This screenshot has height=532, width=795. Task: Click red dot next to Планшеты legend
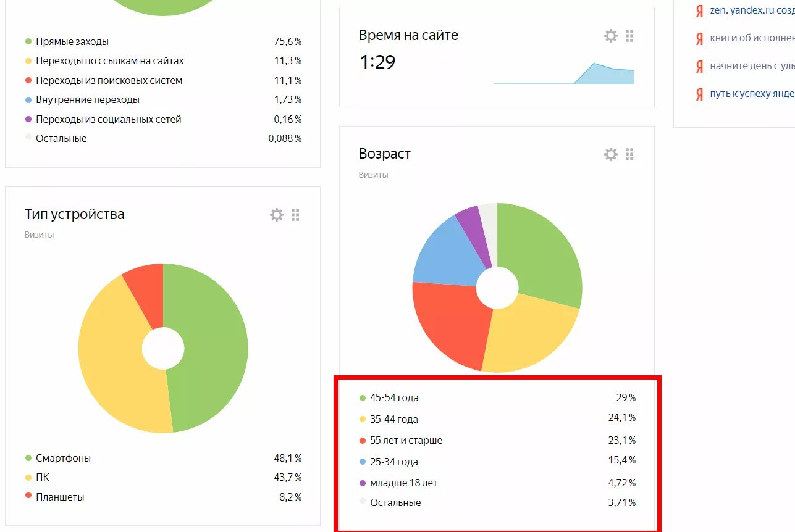pyautogui.click(x=28, y=496)
